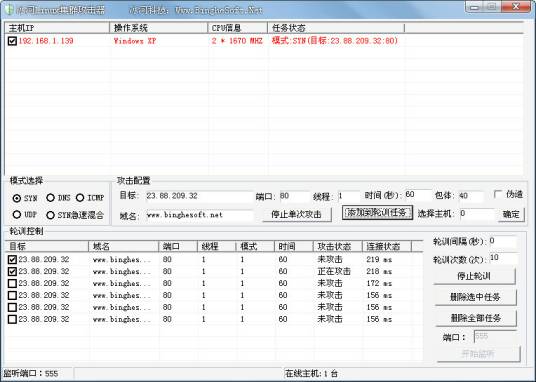Image resolution: width=536 pixels, height=382 pixels.
Task: Click the 轮训间隔(秒) input field
Action: [x=502, y=241]
